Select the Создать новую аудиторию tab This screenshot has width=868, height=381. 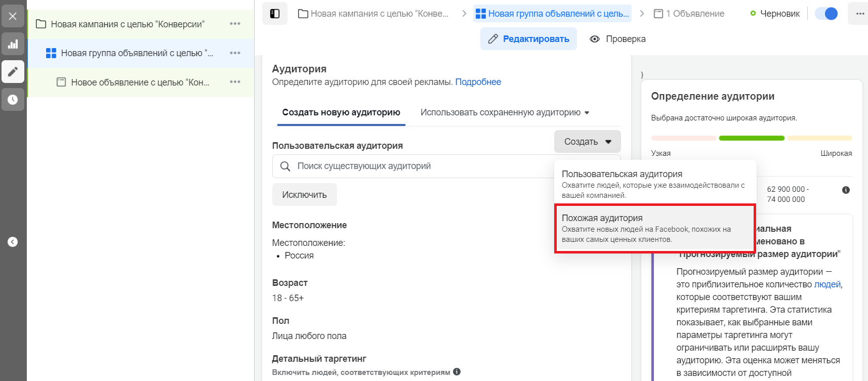341,112
